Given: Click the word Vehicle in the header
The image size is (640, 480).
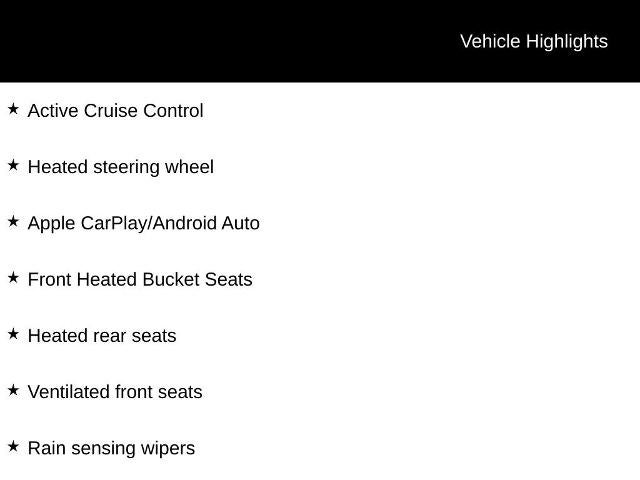Looking at the screenshot, I should pos(489,41).
